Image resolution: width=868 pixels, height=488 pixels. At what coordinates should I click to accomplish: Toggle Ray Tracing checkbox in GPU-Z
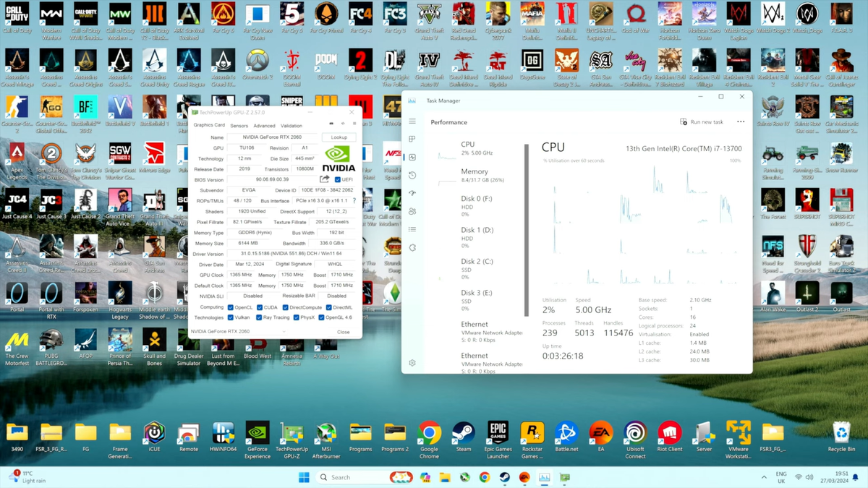(259, 317)
